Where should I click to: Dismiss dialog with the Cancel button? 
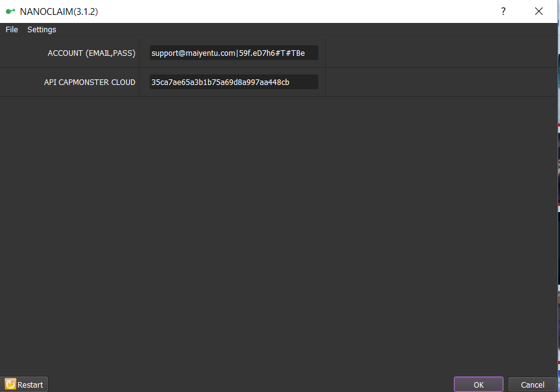tap(533, 385)
